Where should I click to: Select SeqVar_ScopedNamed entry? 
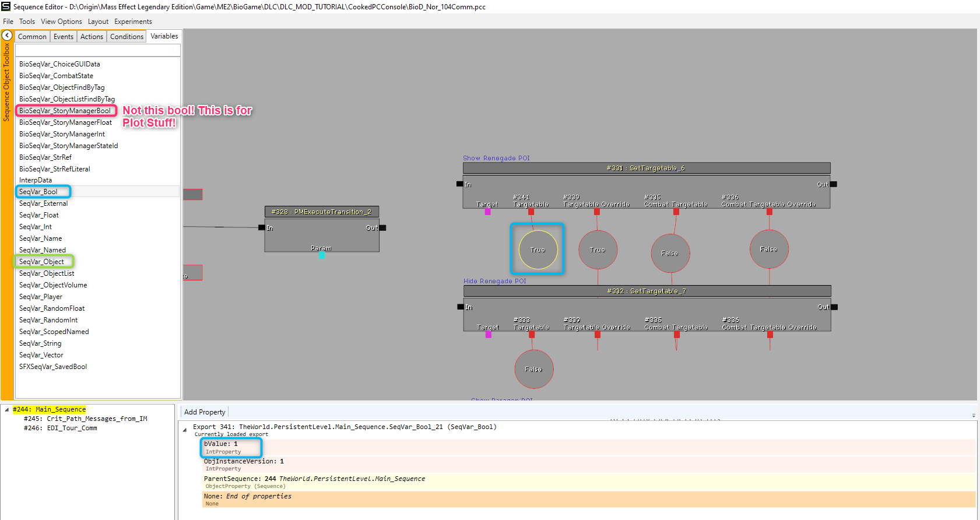(x=54, y=332)
